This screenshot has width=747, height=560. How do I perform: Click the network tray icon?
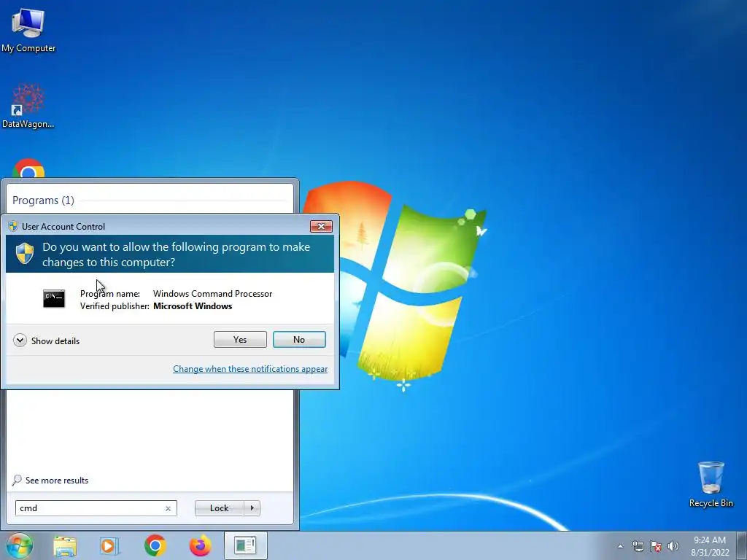[638, 546]
